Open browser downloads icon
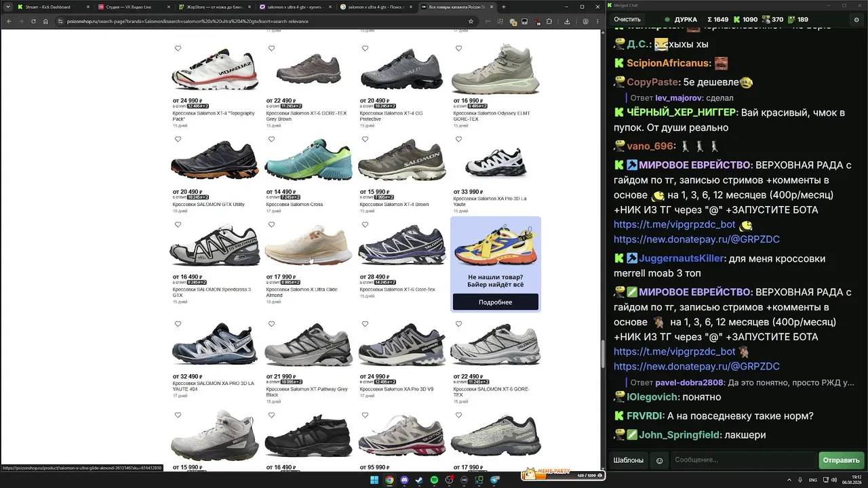This screenshot has height=488, width=868. pyautogui.click(x=567, y=21)
